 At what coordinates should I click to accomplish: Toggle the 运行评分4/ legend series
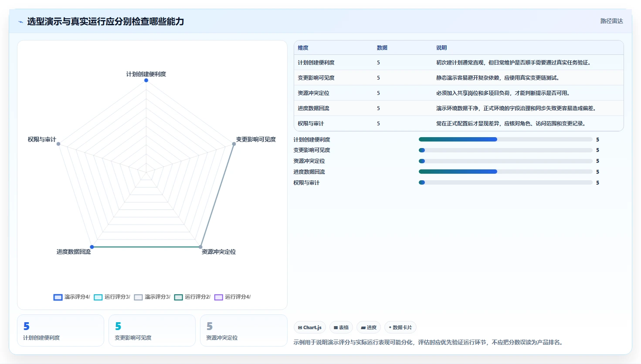[x=232, y=297]
